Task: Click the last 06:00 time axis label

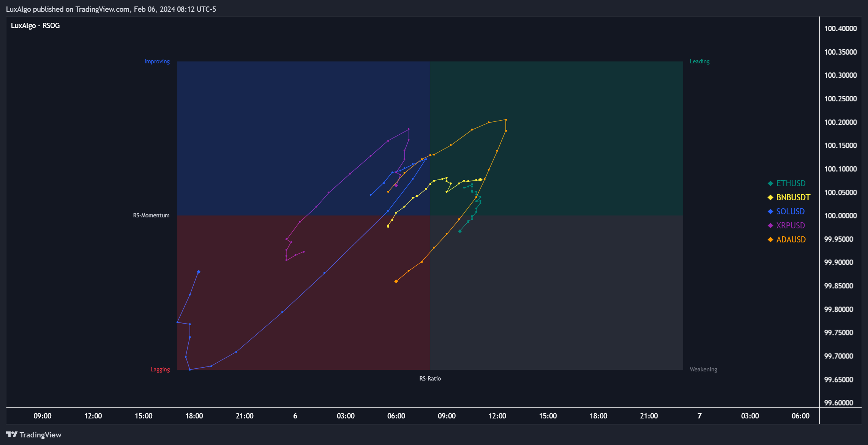Action: coord(800,416)
